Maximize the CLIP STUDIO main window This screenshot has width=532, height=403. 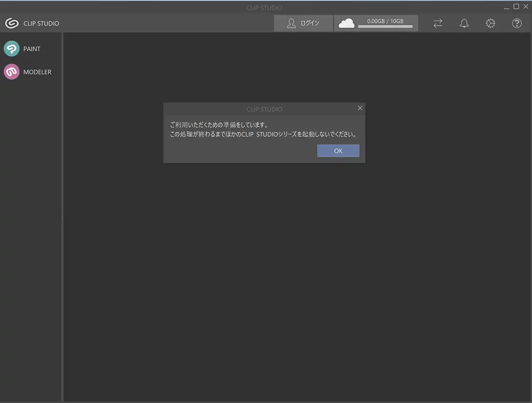pos(516,7)
